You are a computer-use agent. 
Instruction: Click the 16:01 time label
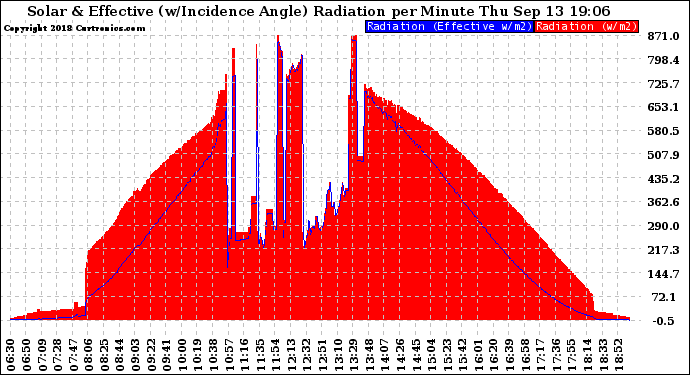478,355
